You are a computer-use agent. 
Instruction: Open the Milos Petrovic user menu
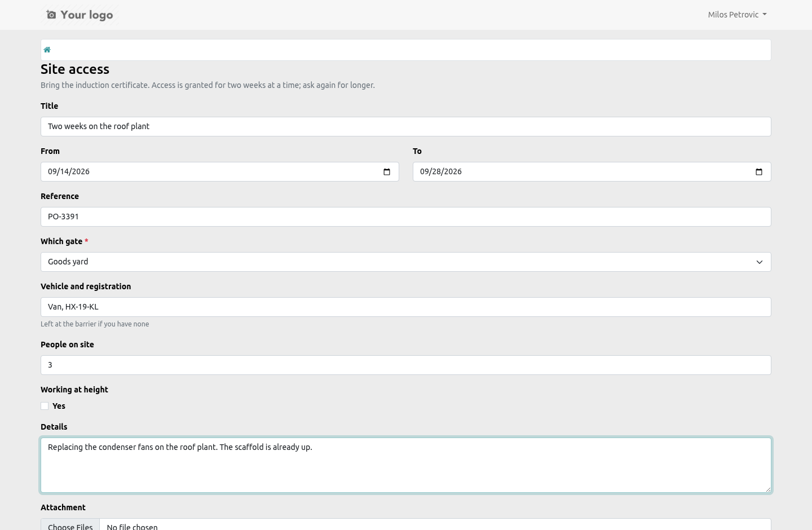tap(737, 15)
